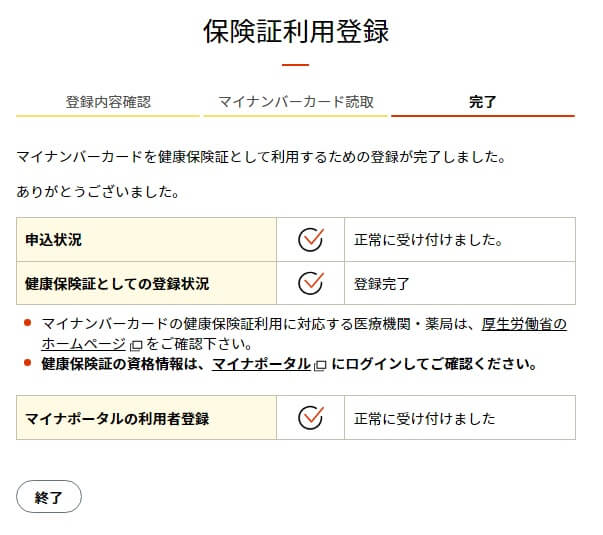Click the マイナポータルの利用者登録 row label

click(x=117, y=418)
